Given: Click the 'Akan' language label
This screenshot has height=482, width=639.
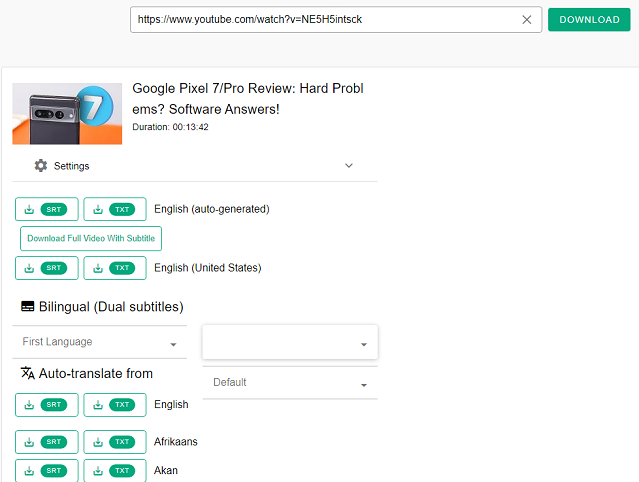Looking at the screenshot, I should (166, 471).
